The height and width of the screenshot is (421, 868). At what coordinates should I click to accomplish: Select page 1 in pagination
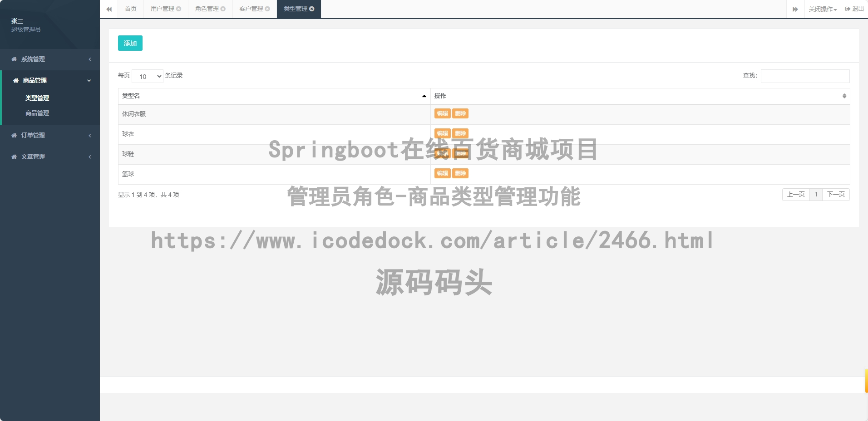click(x=816, y=195)
